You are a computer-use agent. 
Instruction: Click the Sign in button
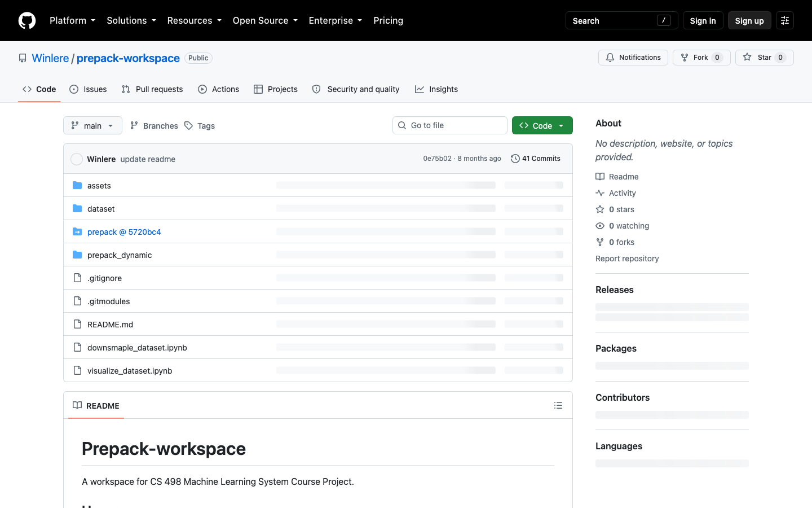[x=703, y=20]
